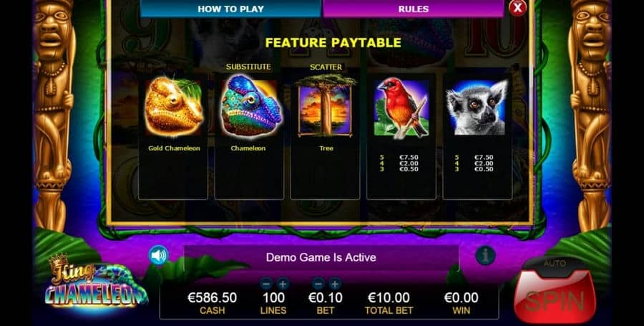
Task: Open the info button beside the message bar
Action: point(485,255)
